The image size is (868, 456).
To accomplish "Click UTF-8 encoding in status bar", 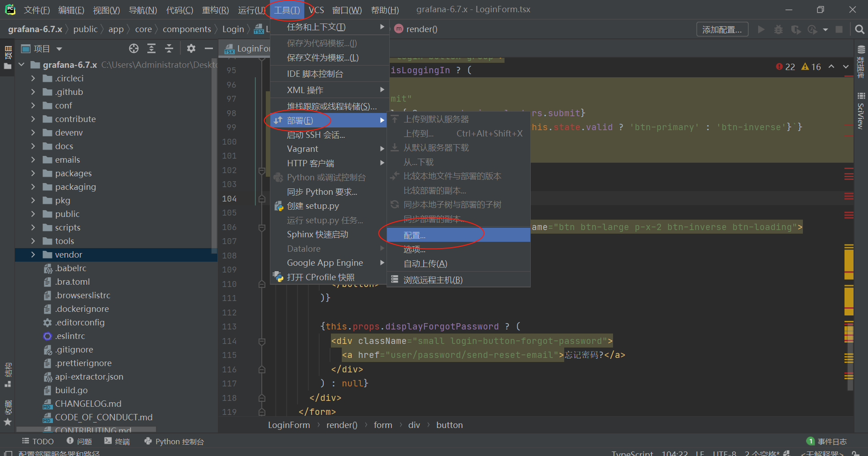I will tap(724, 453).
